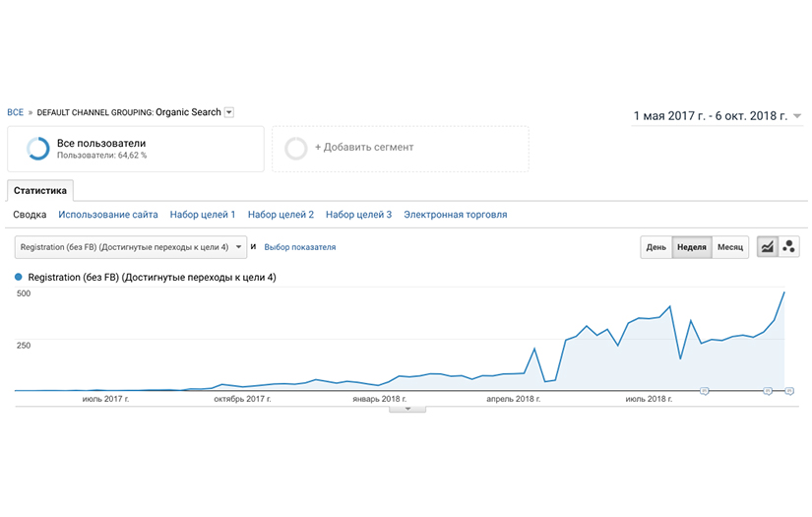Click the ВСЕ breadcrumb link
Screen dimensions: 812x517
coord(15,112)
